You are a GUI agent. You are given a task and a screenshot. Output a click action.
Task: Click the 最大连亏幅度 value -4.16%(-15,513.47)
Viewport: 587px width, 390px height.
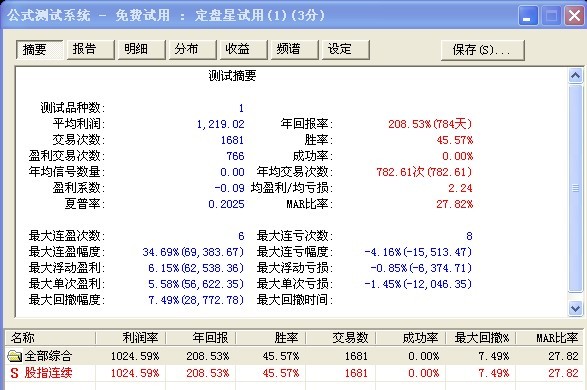tap(418, 252)
